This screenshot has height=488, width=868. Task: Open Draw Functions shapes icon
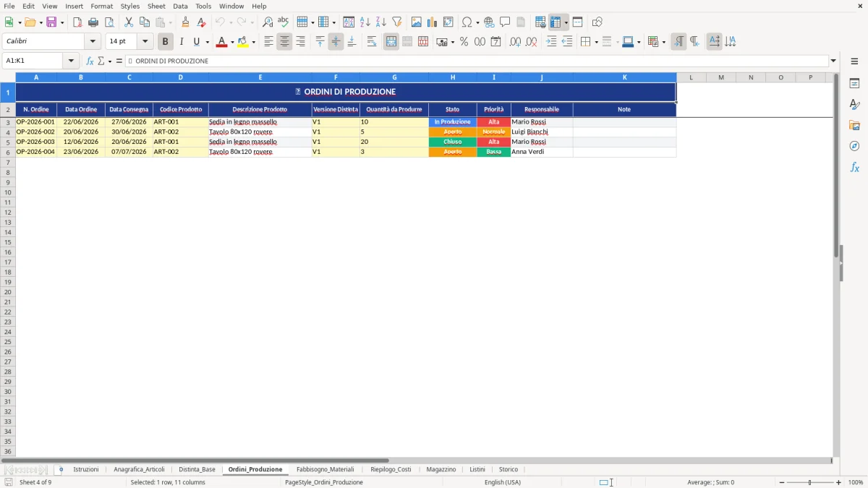point(597,22)
